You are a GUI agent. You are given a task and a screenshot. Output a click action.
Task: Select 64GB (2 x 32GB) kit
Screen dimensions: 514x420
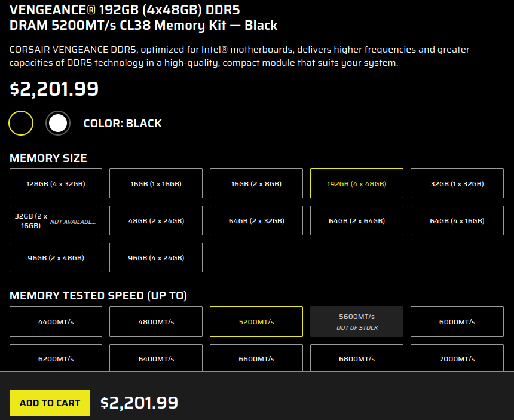click(256, 221)
